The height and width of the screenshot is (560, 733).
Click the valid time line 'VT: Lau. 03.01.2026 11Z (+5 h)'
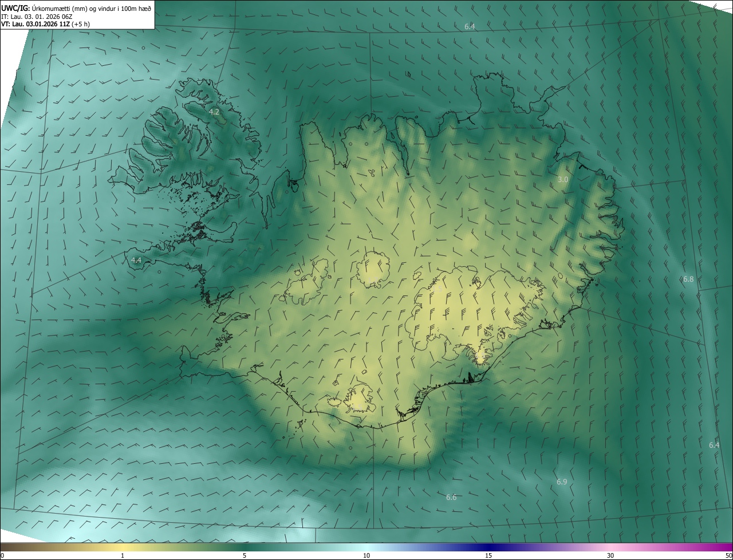46,24
